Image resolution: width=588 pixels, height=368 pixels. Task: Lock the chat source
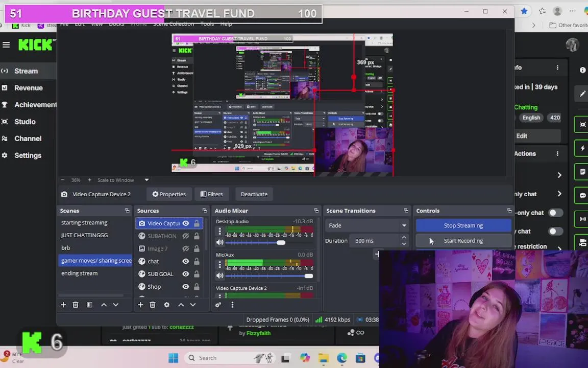(x=197, y=261)
